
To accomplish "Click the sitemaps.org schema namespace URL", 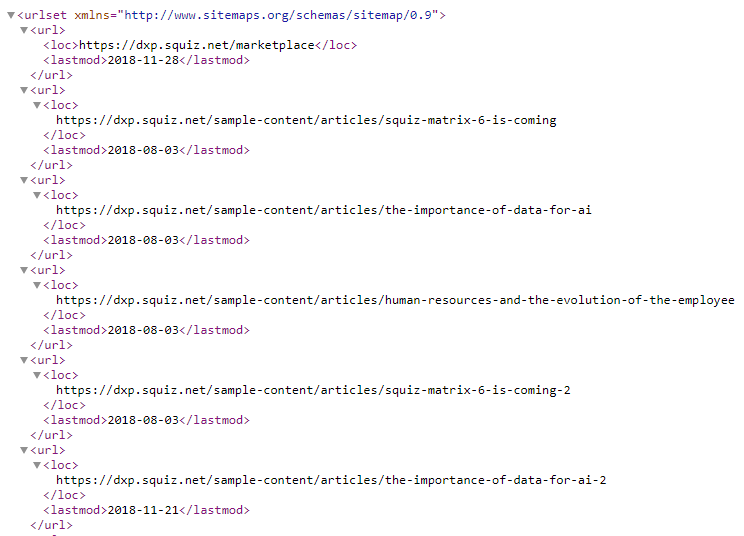I will 278,15.
